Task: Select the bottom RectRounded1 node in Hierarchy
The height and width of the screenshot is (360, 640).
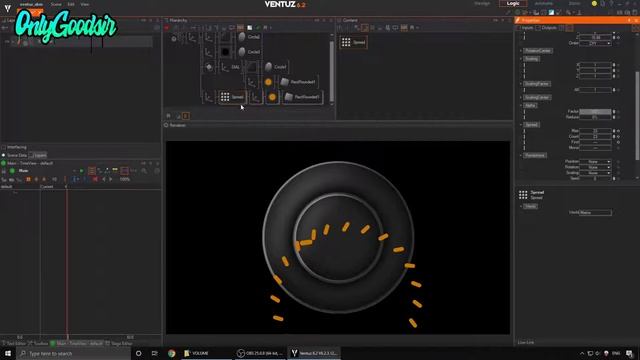Action: tap(302, 97)
